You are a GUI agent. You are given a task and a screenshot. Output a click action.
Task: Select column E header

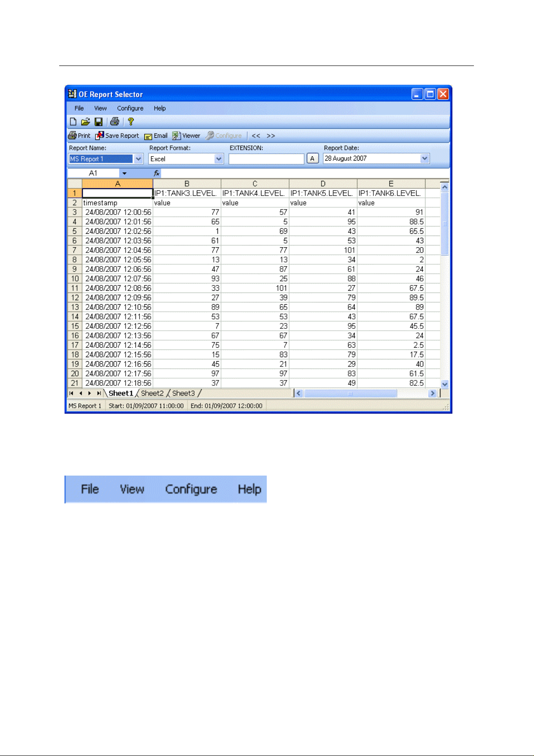click(391, 184)
